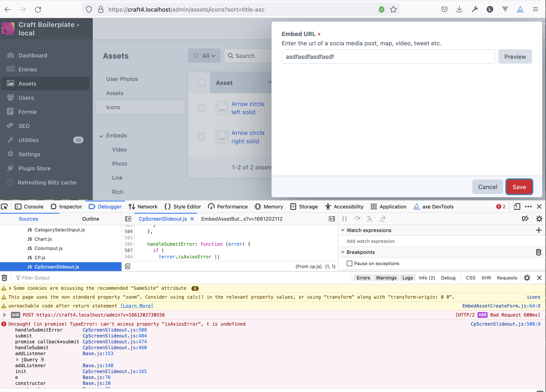The image size is (546, 392).
Task: Bookmark this page with the star icon
Action: tap(393, 9)
